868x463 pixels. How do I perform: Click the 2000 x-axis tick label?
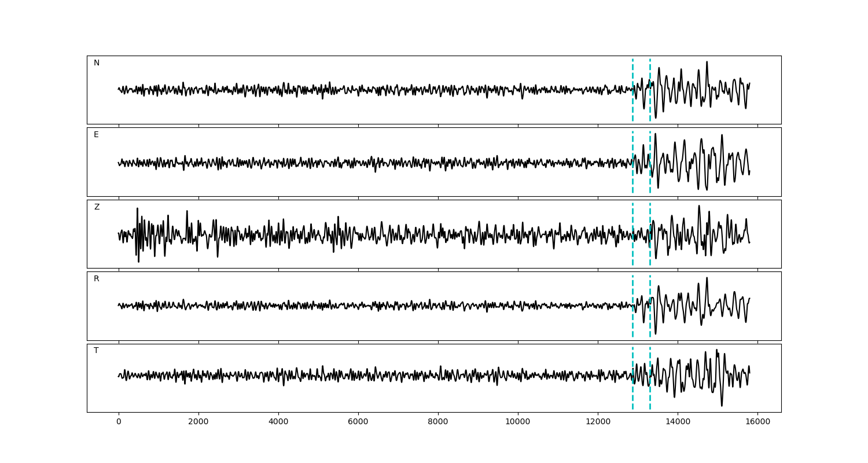click(198, 422)
